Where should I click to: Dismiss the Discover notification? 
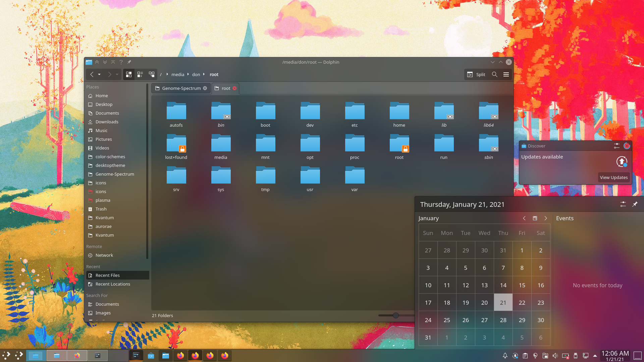tap(627, 146)
